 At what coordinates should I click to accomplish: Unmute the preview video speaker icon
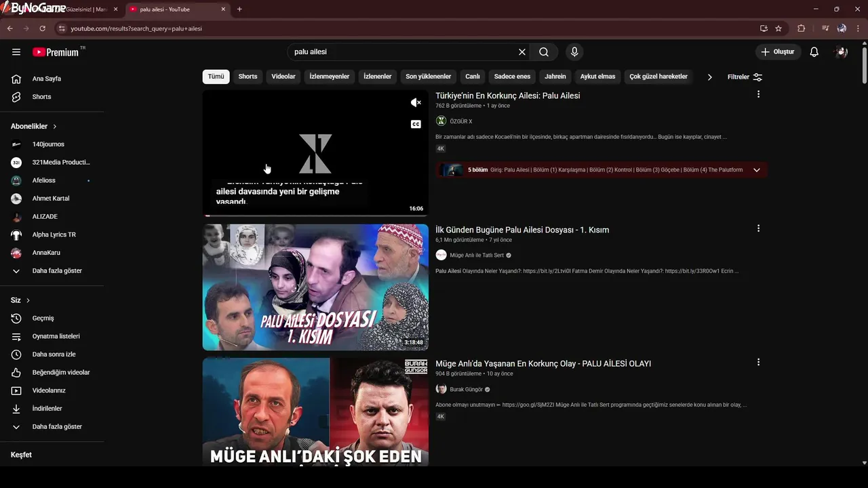click(x=416, y=102)
